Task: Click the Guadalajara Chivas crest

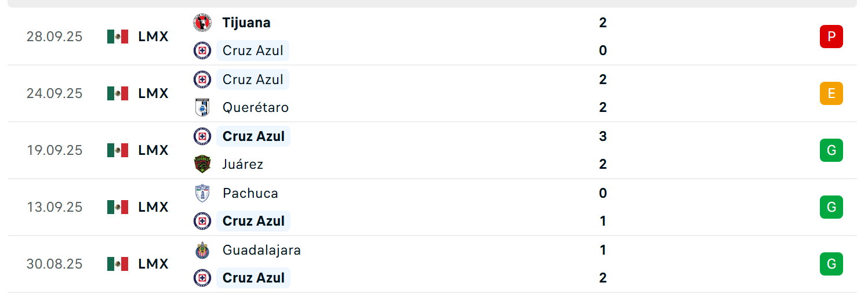Action: [x=202, y=250]
